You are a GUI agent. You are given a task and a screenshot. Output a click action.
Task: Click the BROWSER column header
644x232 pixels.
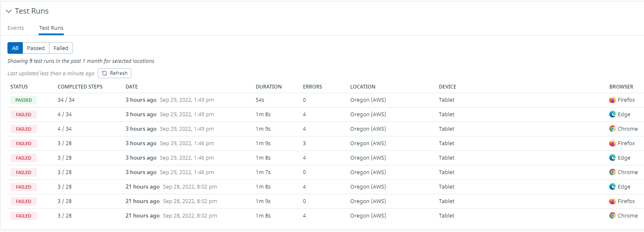click(x=621, y=87)
